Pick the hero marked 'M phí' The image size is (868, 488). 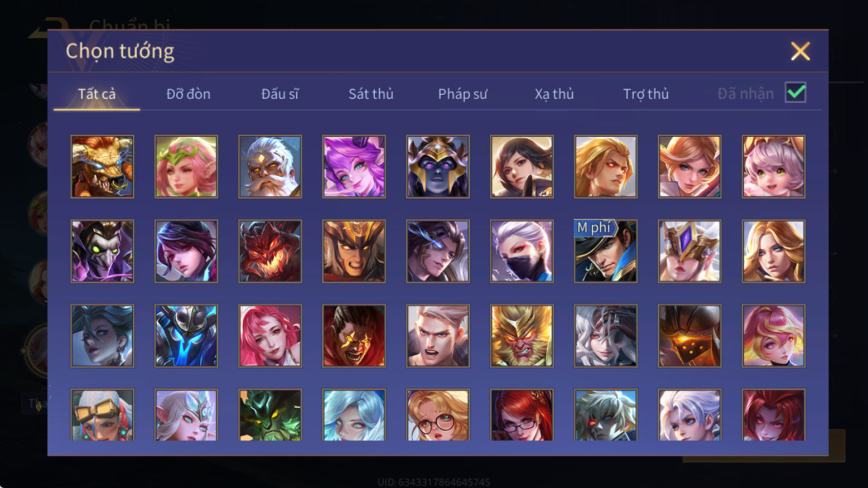606,251
